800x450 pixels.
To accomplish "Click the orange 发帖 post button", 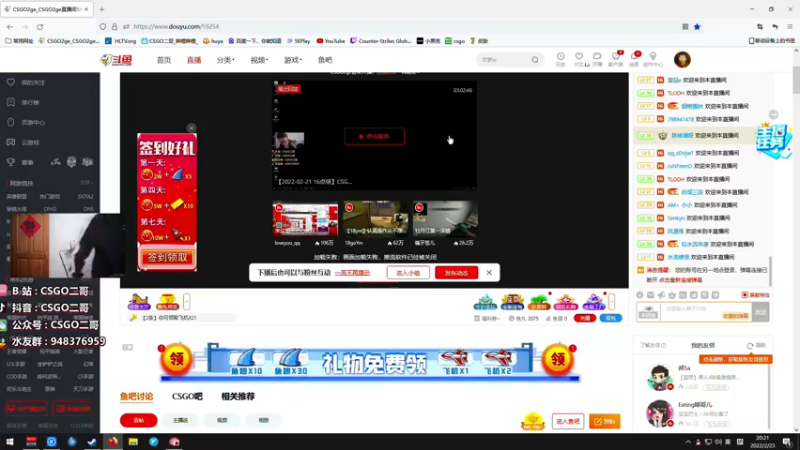I will click(x=605, y=421).
